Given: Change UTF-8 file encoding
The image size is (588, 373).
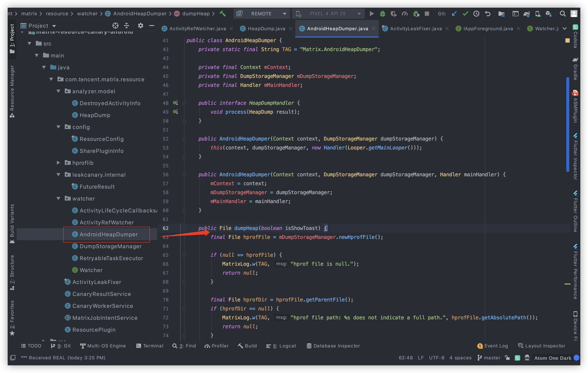Looking at the screenshot, I should click(x=436, y=357).
